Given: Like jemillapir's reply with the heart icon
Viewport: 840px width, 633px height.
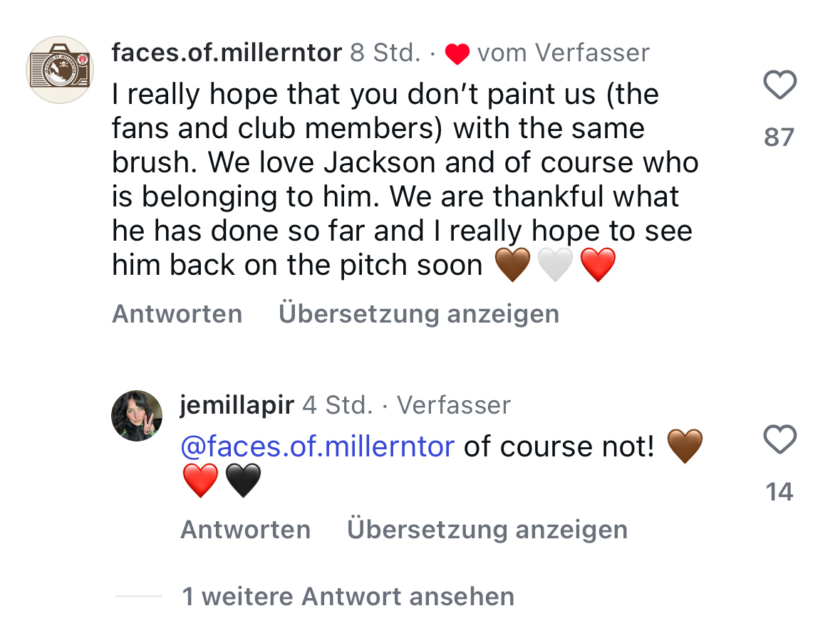Looking at the screenshot, I should click(x=779, y=439).
